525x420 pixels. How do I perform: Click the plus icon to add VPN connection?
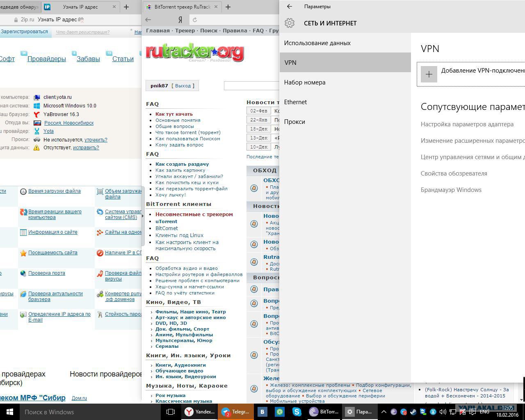429,74
